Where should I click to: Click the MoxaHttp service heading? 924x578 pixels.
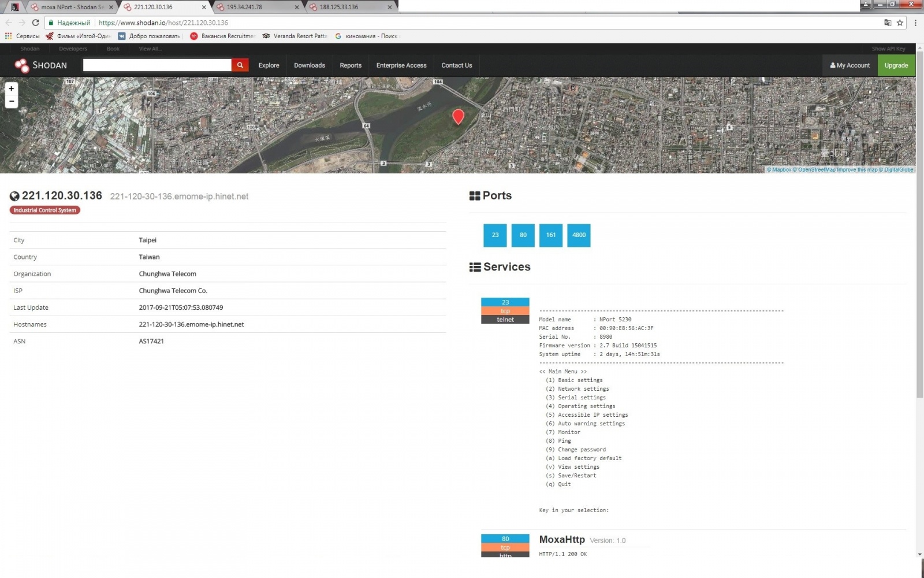click(562, 539)
